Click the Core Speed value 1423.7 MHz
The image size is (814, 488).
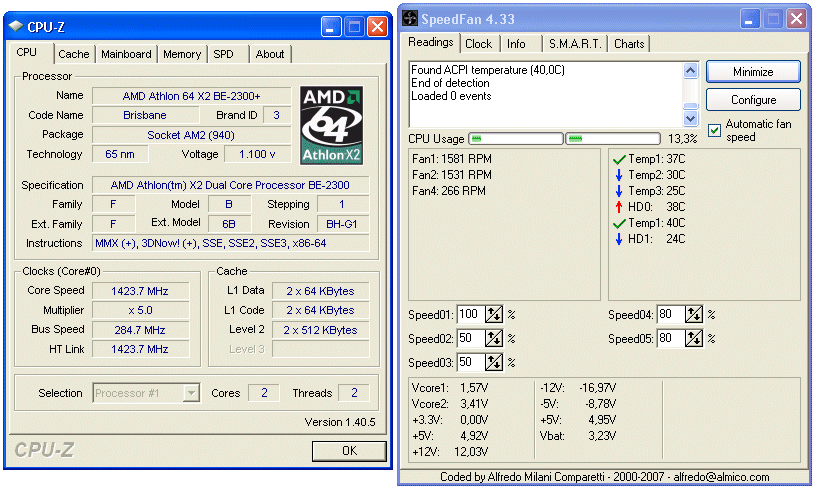140,291
